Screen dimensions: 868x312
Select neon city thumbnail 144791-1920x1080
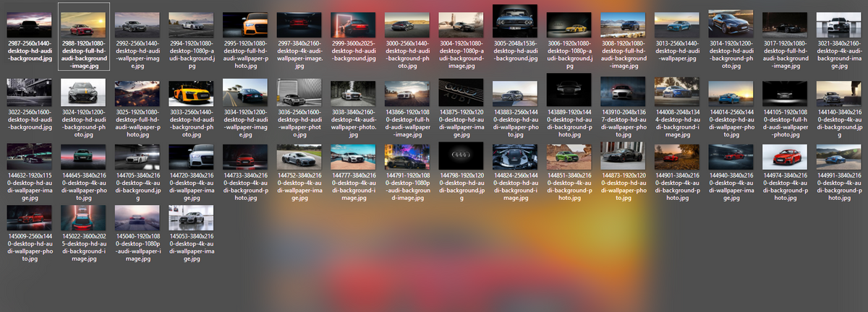(408, 156)
